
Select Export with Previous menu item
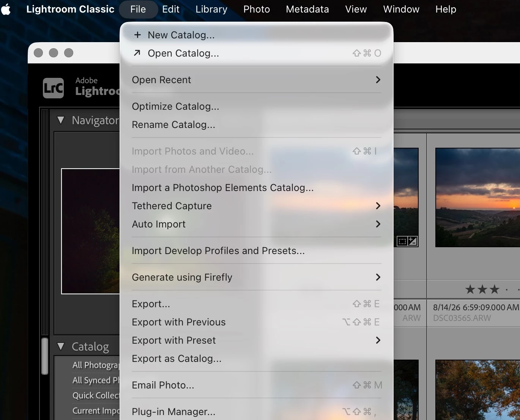pyautogui.click(x=257, y=322)
